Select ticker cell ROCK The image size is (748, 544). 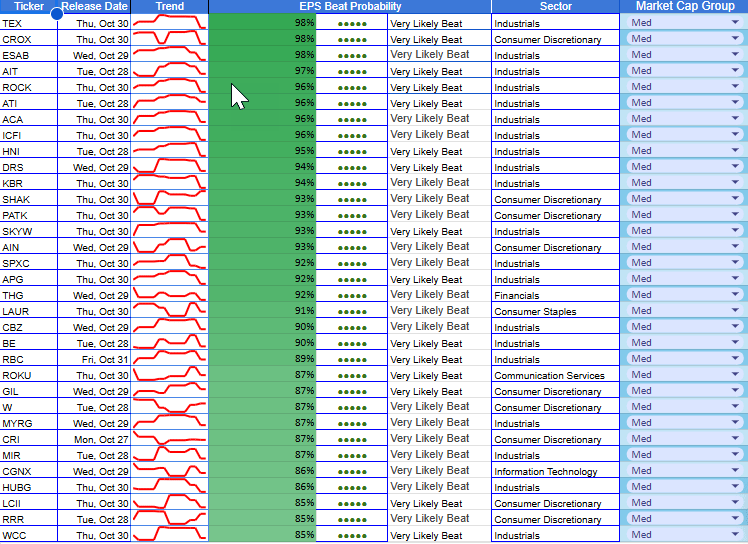(29, 87)
